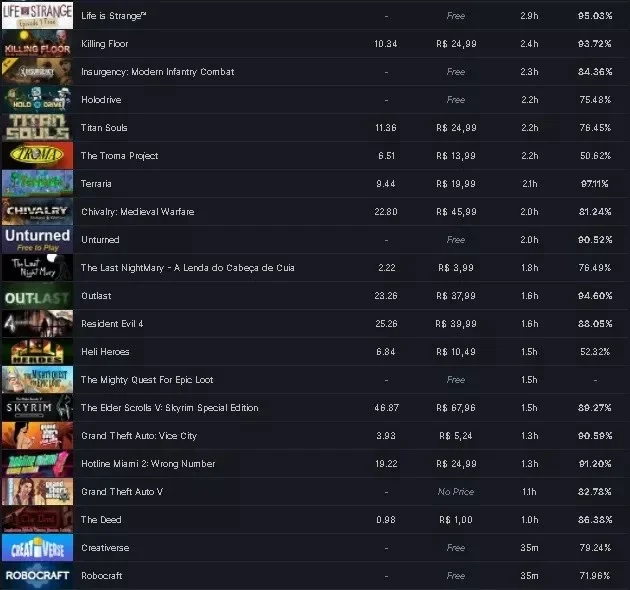Open the Hotline Miami 2 thumbnail

click(x=37, y=463)
